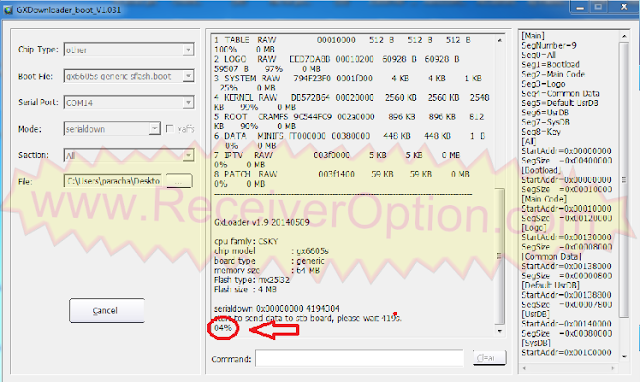Click the Cancel button
The height and width of the screenshot is (382, 640).
point(107,311)
